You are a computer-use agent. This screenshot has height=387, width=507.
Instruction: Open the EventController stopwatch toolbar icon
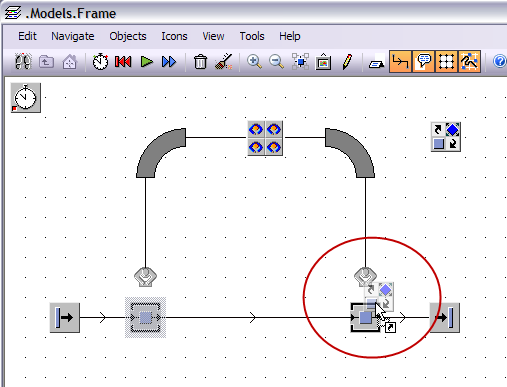[x=100, y=62]
